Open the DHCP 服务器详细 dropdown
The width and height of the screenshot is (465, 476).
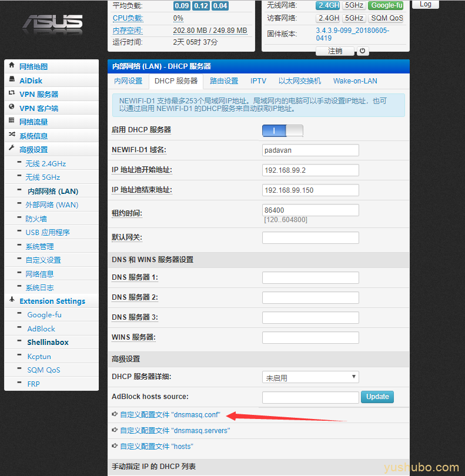[310, 377]
